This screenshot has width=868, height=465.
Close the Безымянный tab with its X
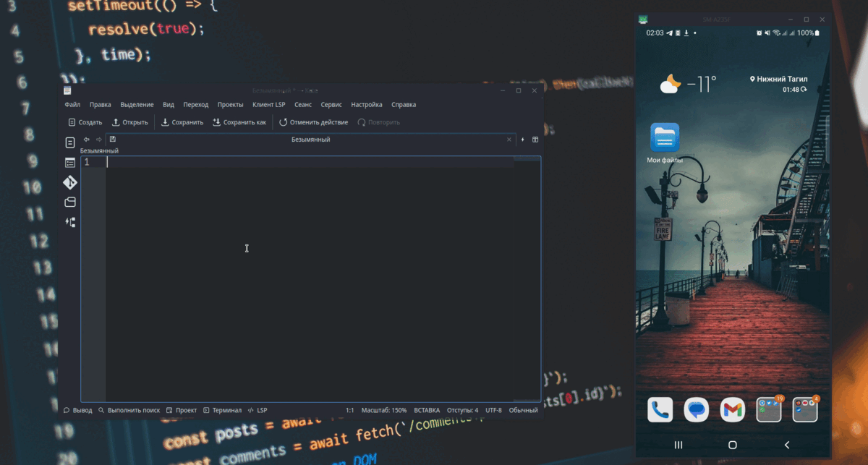point(509,140)
